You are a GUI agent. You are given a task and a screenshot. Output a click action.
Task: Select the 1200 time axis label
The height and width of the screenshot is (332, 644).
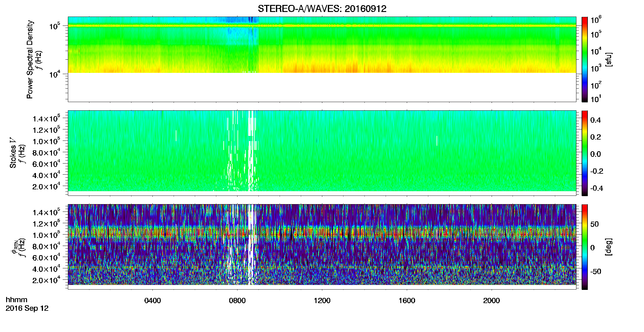(x=322, y=301)
